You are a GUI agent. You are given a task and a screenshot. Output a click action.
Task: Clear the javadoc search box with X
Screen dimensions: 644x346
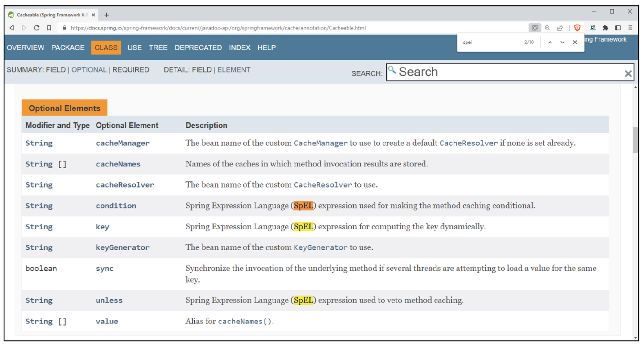[628, 73]
